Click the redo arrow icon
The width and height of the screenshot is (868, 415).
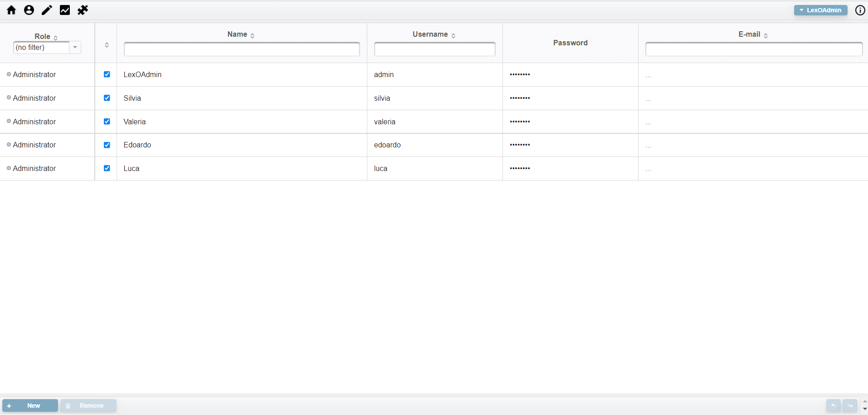850,405
